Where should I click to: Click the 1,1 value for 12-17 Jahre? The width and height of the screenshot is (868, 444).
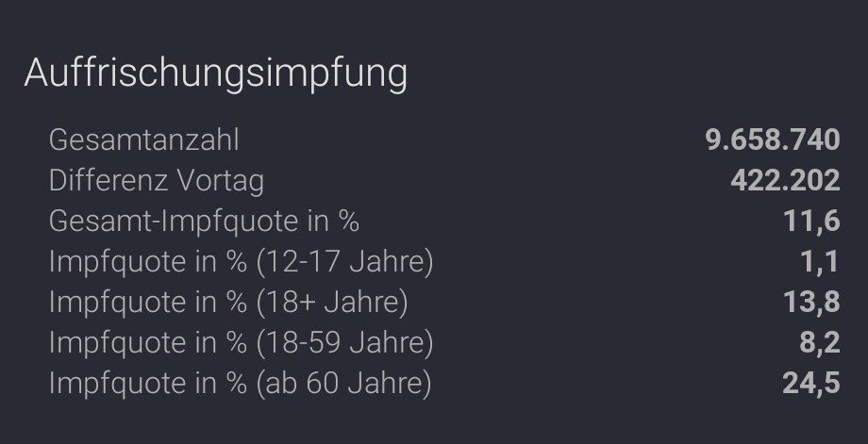click(821, 262)
